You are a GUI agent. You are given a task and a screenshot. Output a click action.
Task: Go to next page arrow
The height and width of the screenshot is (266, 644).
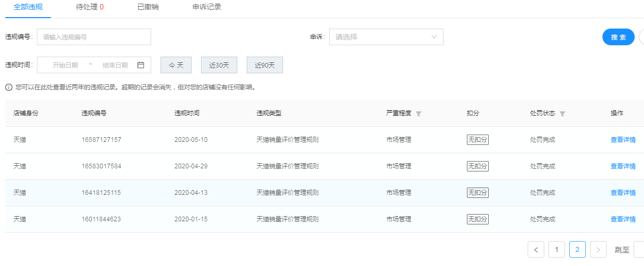click(598, 249)
